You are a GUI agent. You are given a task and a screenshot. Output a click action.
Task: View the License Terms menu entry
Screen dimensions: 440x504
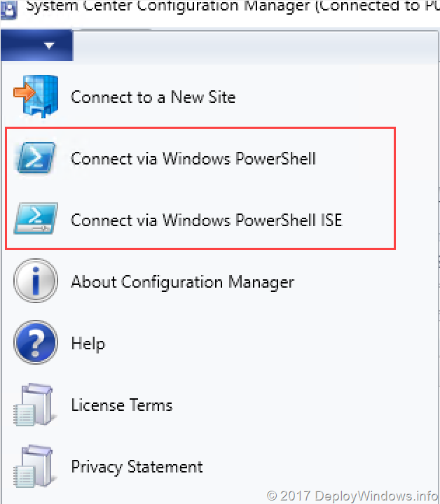tap(121, 405)
